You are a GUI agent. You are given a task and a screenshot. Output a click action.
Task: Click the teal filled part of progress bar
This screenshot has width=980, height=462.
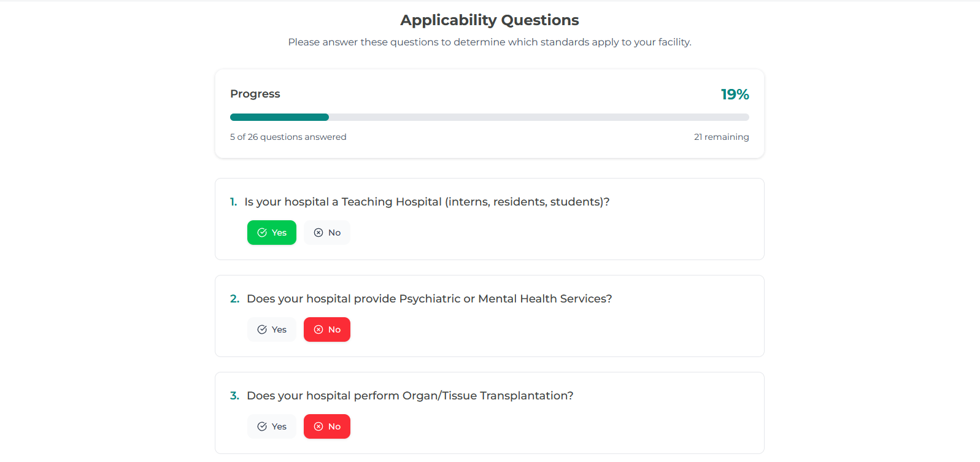pos(279,117)
